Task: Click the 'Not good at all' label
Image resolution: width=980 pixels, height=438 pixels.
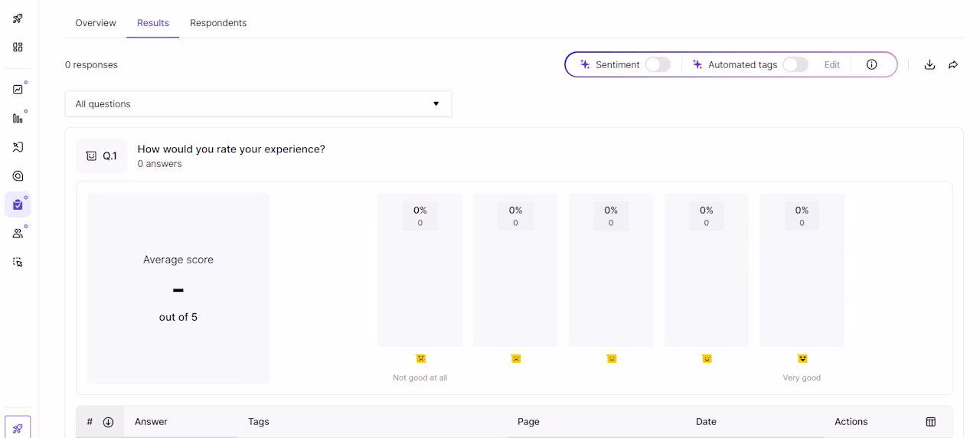Action: point(420,378)
